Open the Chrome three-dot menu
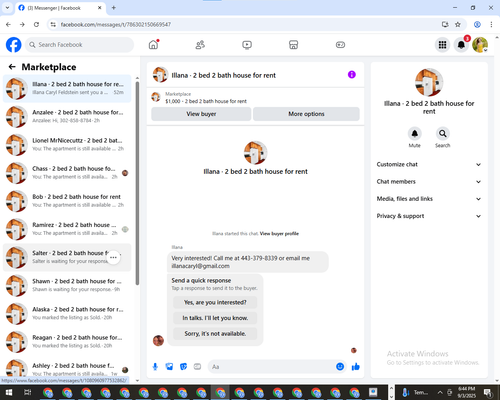 (x=491, y=24)
